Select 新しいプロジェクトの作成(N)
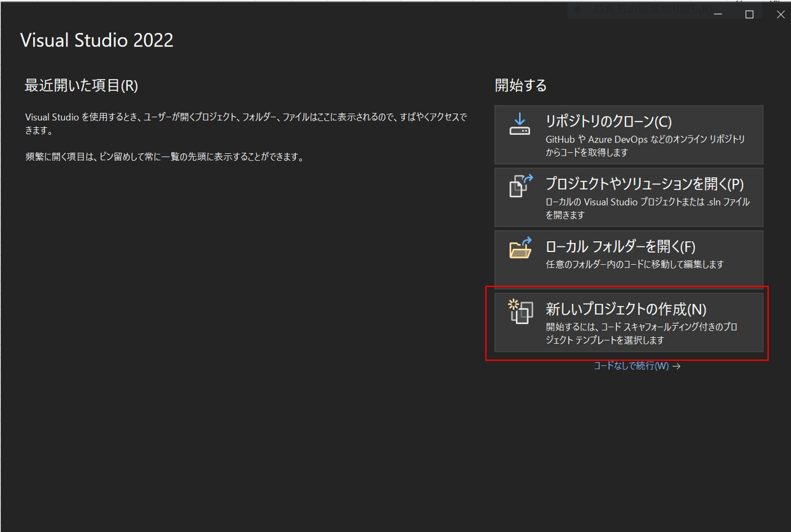Screen dimensions: 791x532 [x=629, y=323]
